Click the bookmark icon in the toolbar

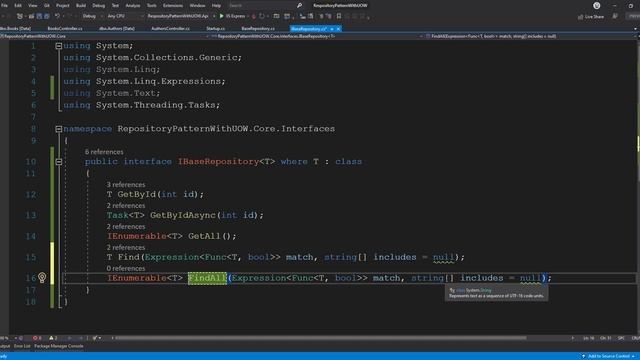(339, 16)
